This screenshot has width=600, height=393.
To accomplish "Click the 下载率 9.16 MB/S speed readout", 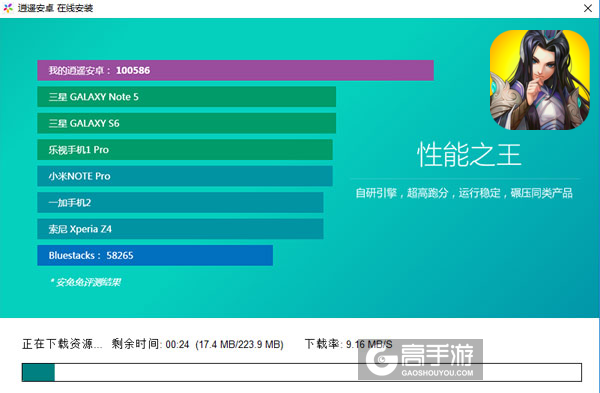I will [348, 344].
